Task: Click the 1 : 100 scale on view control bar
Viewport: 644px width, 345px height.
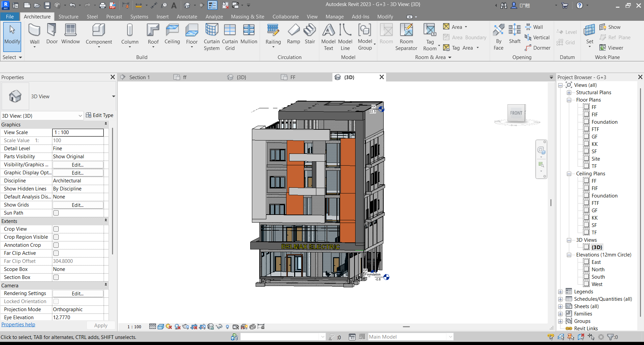Action: [134, 327]
